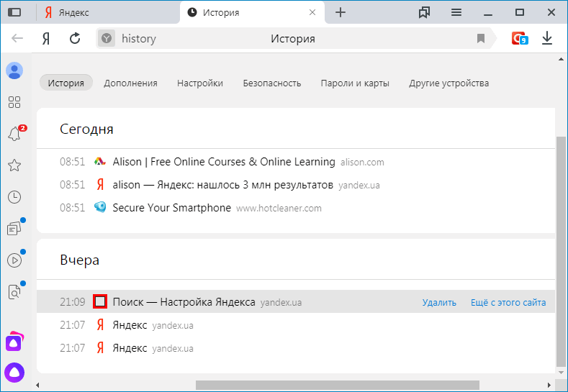Go back with the arrow button

click(17, 38)
